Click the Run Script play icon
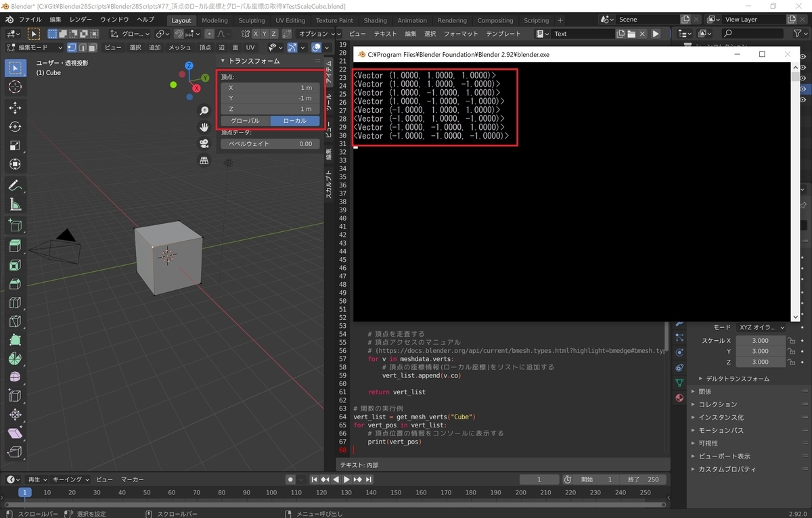Viewport: 812px width, 518px height. 656,34
